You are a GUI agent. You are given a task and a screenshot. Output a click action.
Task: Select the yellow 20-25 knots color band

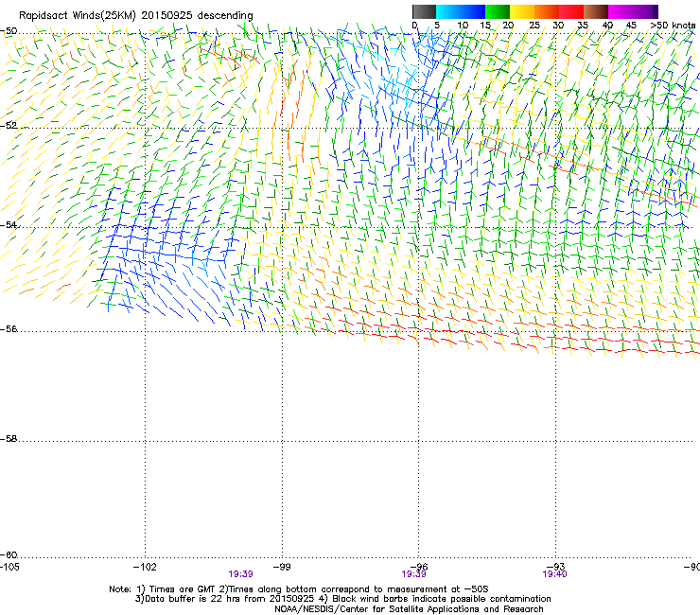[522, 11]
